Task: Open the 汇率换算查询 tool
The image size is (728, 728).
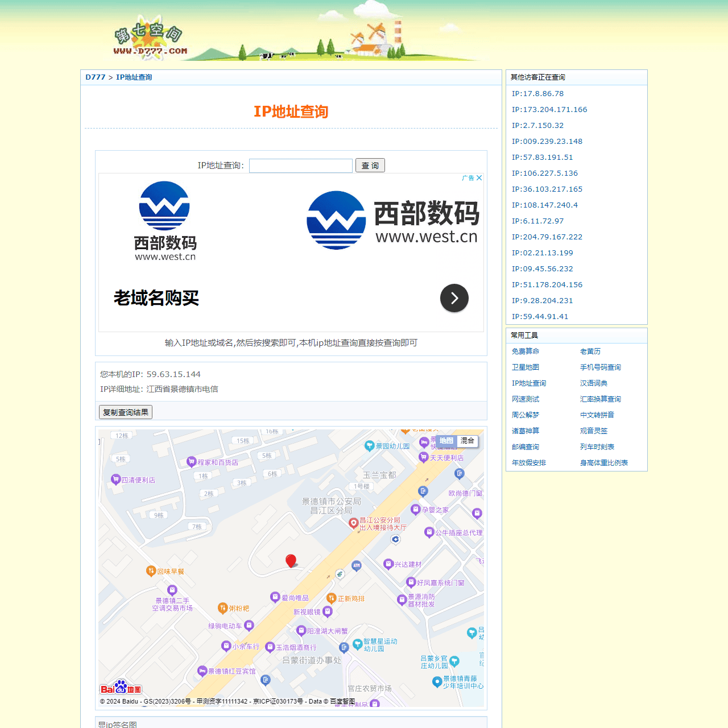Action: click(601, 399)
